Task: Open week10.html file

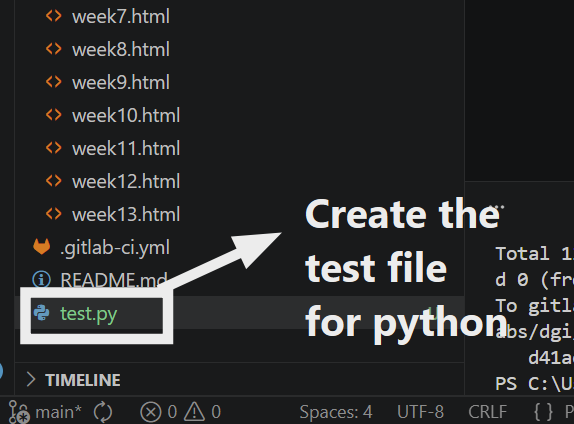Action: pyautogui.click(x=126, y=116)
